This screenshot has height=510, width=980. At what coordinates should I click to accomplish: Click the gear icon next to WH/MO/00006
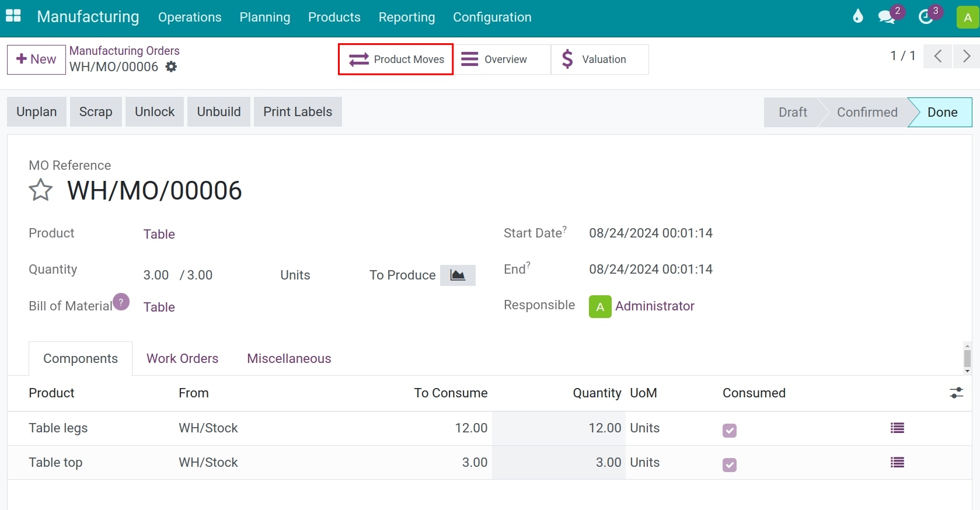point(171,67)
